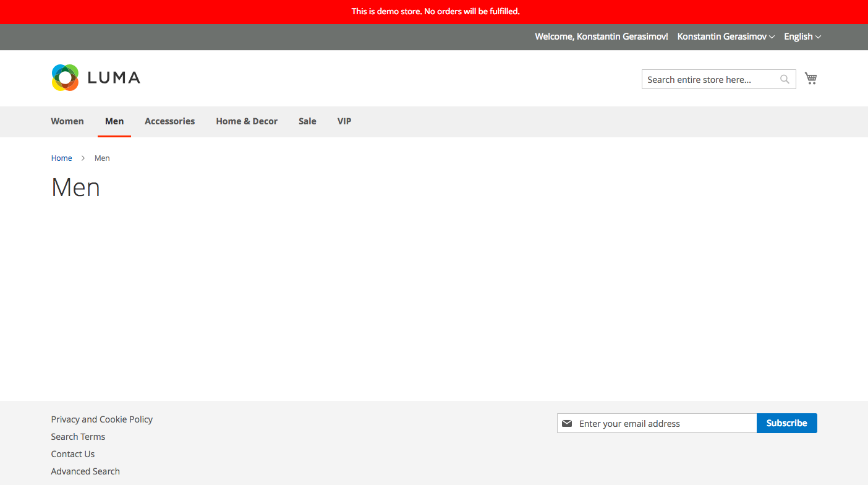Click into the store search box
This screenshot has height=485, width=868.
pyautogui.click(x=710, y=80)
